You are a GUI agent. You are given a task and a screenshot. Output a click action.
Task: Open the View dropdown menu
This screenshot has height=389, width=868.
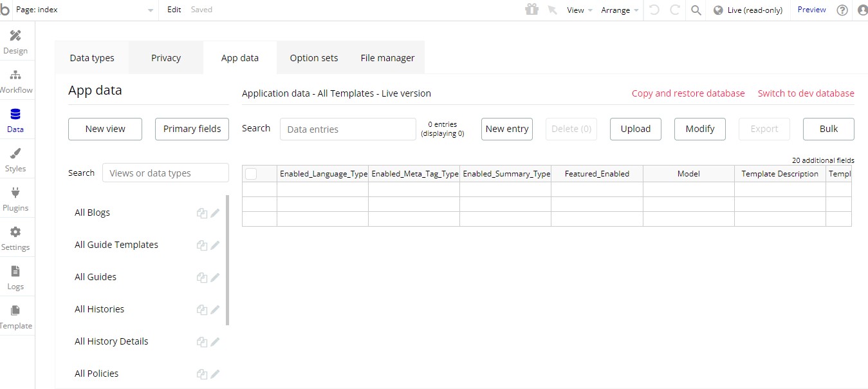(x=579, y=10)
